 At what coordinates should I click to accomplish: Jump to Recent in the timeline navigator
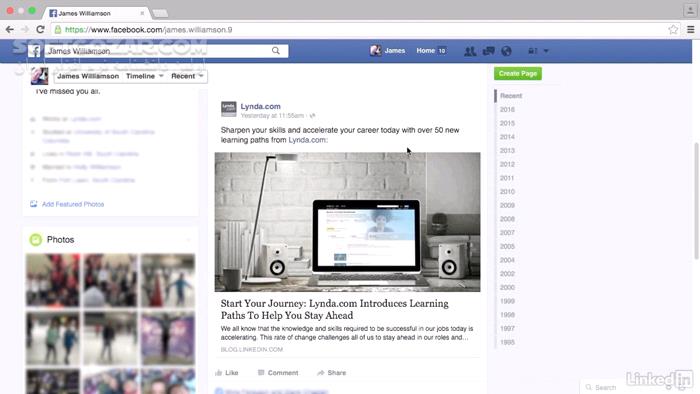pyautogui.click(x=511, y=95)
